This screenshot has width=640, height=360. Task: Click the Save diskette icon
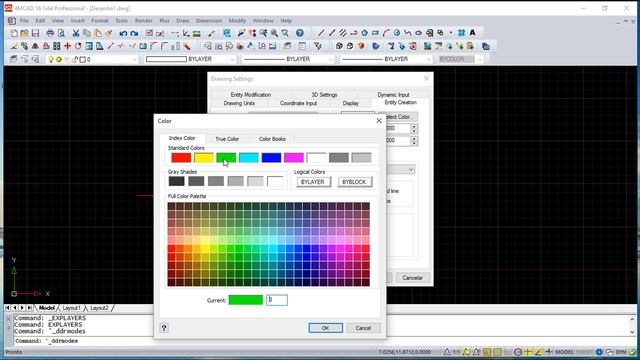[x=36, y=33]
